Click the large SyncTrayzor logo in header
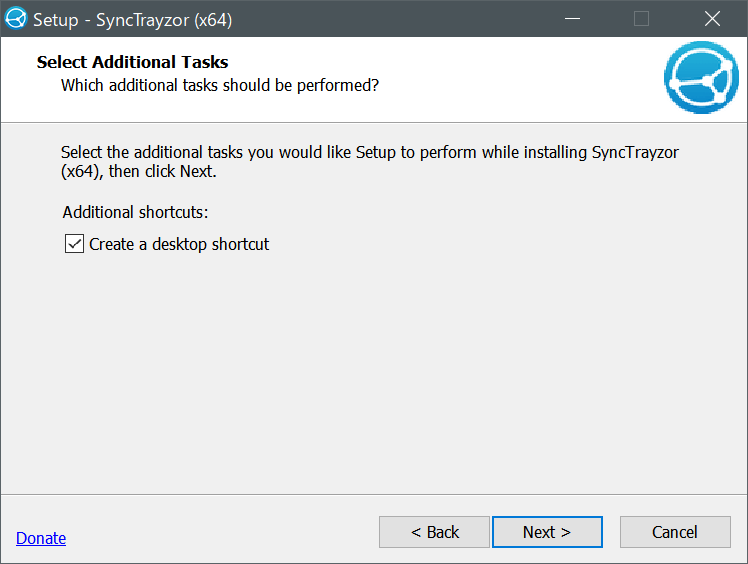This screenshot has height=564, width=748. pos(701,77)
